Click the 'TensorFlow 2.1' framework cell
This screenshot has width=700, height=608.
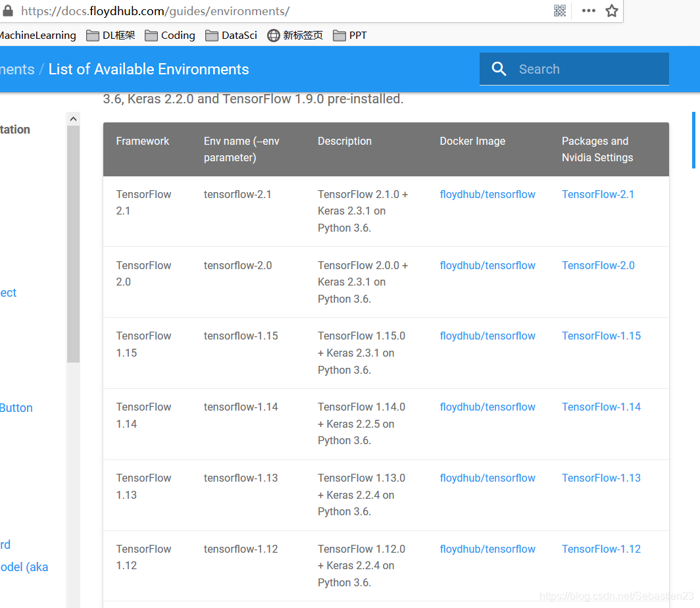tap(143, 203)
